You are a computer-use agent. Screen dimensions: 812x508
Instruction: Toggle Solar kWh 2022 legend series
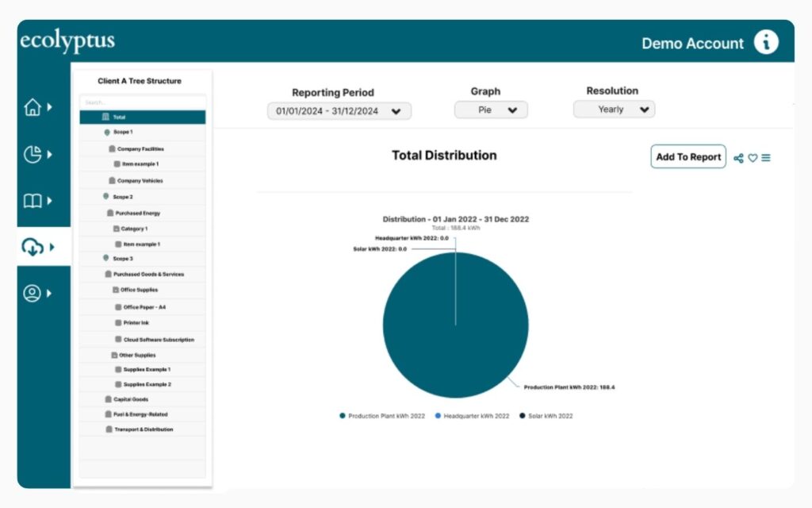pos(546,416)
